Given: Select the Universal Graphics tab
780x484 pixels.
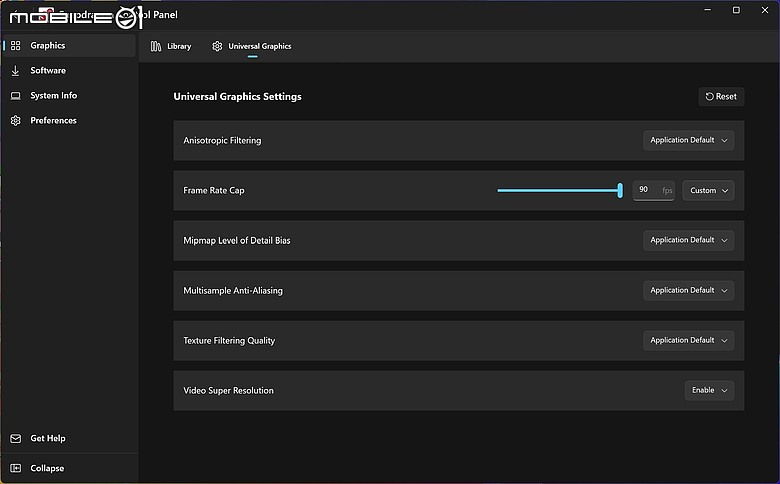Looking at the screenshot, I should point(252,46).
